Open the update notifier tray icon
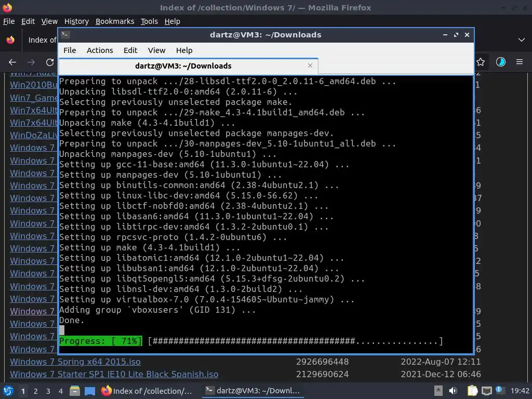532x399 pixels. click(500, 390)
